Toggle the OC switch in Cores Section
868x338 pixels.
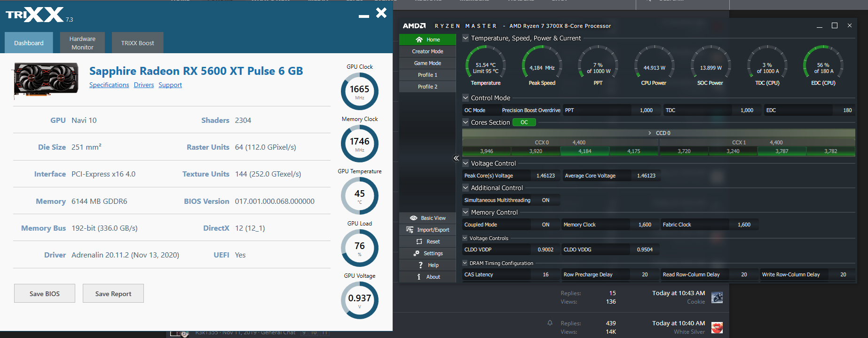tap(524, 122)
